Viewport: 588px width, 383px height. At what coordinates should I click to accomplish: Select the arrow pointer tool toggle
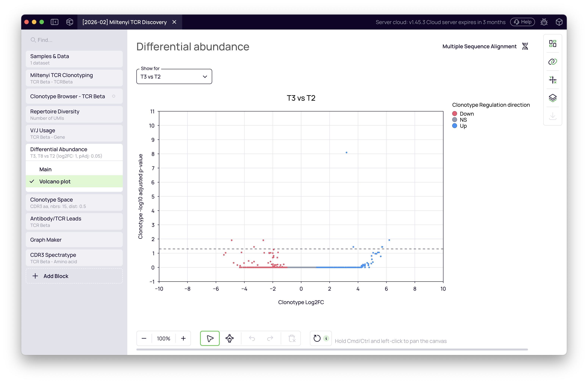210,338
